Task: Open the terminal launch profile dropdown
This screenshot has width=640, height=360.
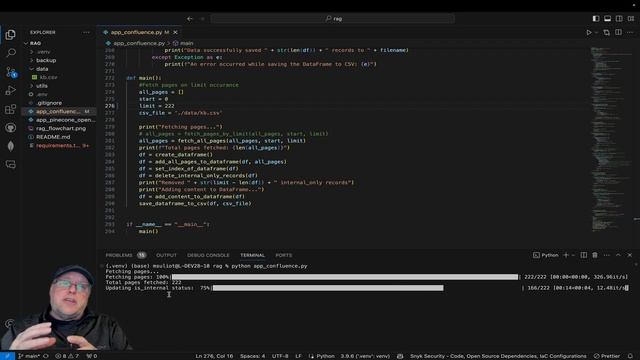Action: 573,255
